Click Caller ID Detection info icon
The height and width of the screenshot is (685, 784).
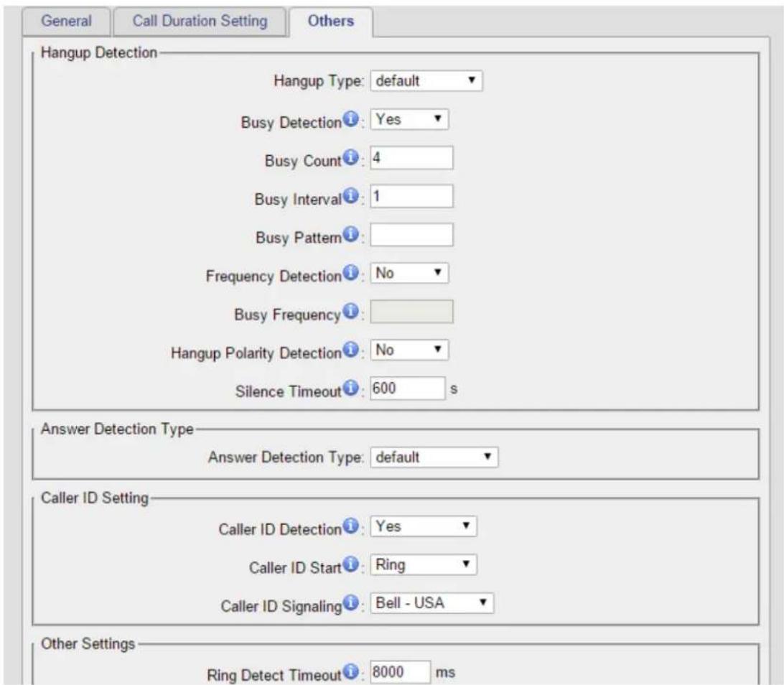pos(351,526)
